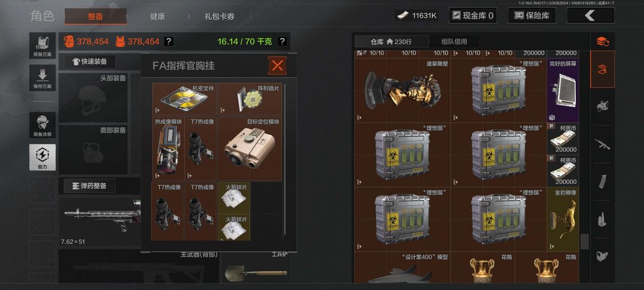Image resolution: width=644 pixels, height=290 pixels.
Task: Open the 装备方案 loadout icon
Action: (x=42, y=46)
